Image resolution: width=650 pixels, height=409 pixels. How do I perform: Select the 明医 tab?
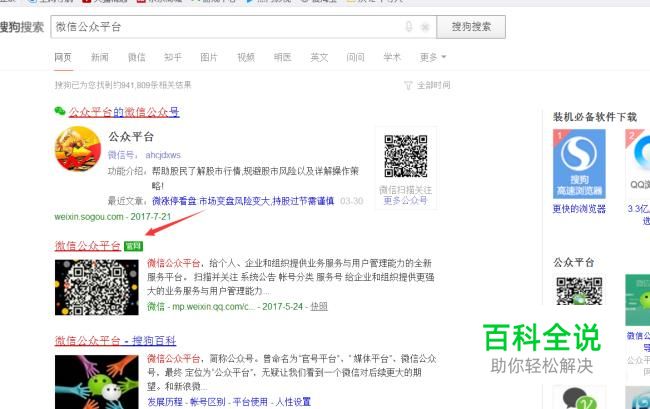[282, 57]
